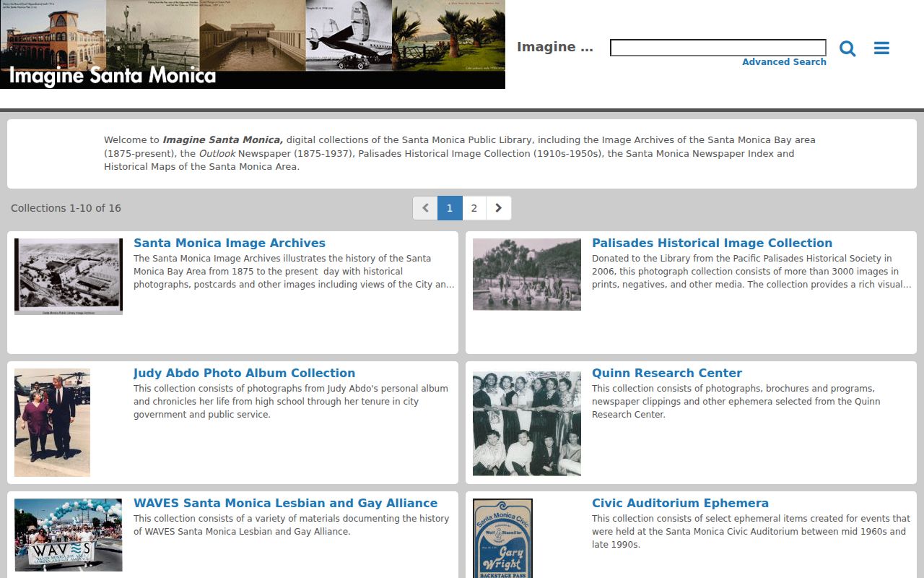The image size is (924, 578).
Task: Click the WAVES collection description text
Action: [x=291, y=525]
